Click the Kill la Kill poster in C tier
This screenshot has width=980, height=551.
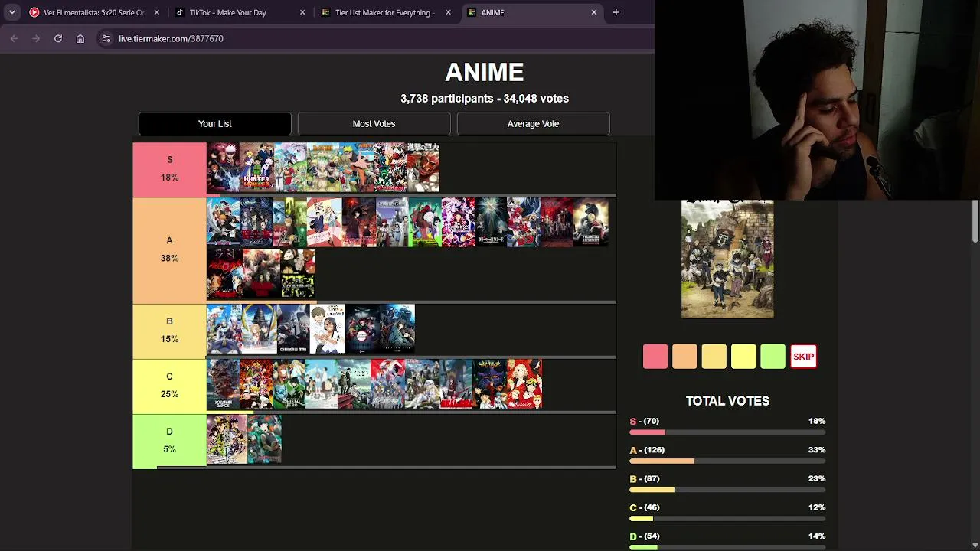(456, 384)
